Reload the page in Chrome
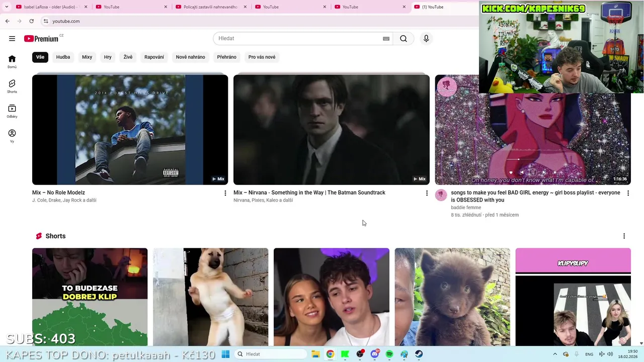This screenshot has width=644, height=362. pyautogui.click(x=31, y=21)
